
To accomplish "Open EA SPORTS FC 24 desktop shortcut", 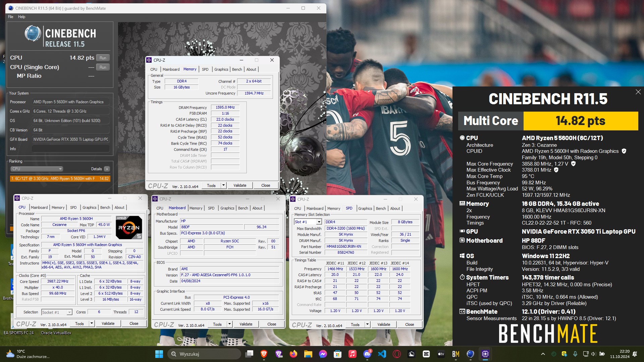I will coord(19,333).
